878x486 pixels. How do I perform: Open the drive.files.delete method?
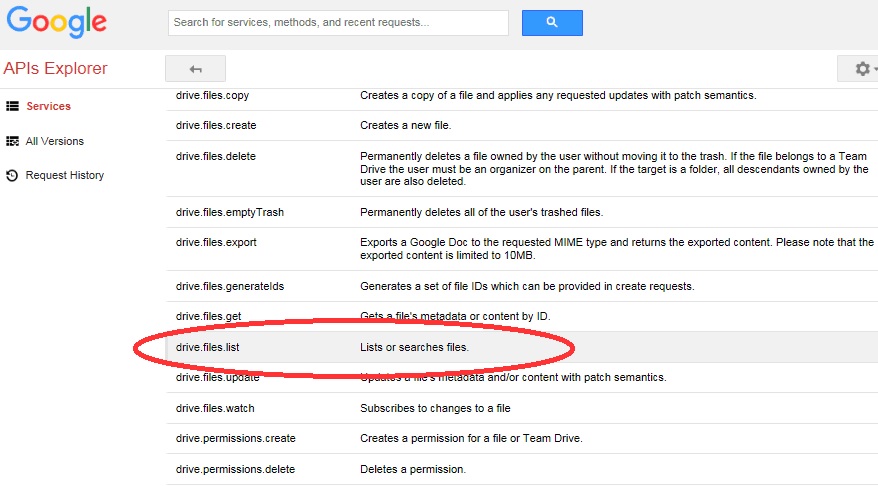click(x=215, y=156)
